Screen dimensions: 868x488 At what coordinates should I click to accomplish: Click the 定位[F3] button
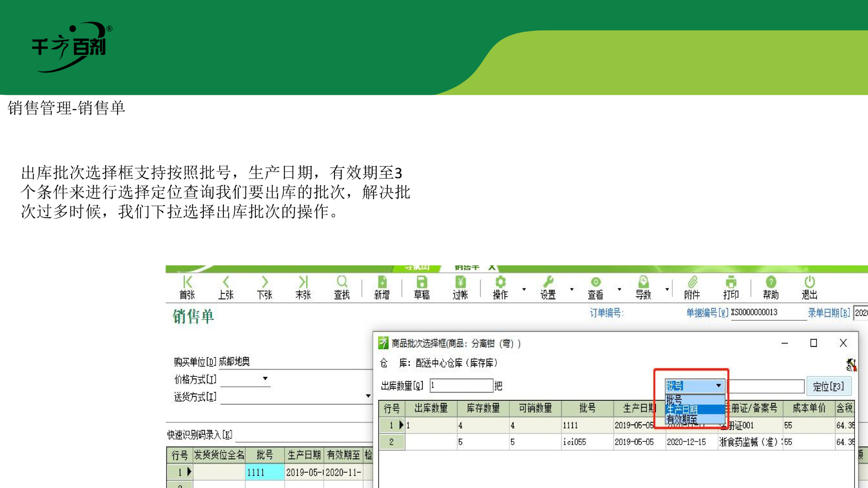[x=828, y=386]
